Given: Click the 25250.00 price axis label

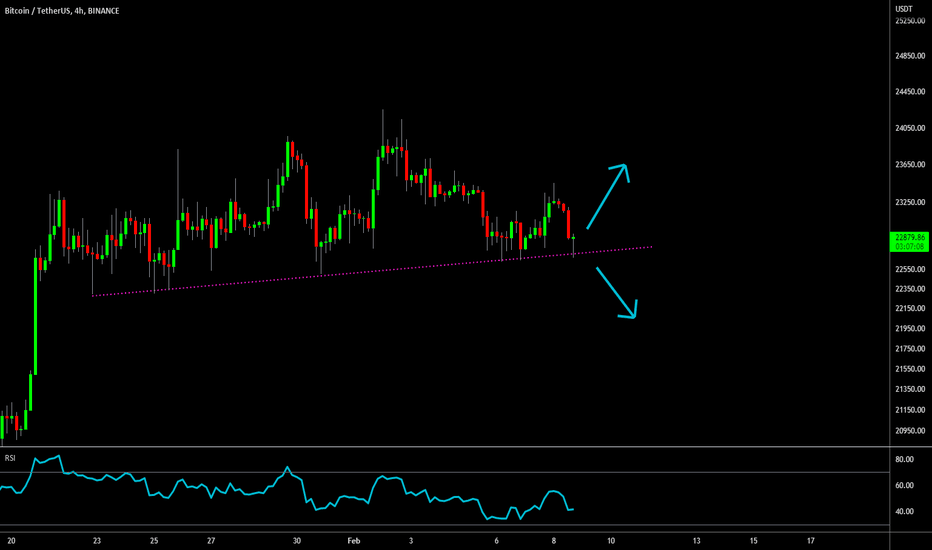Looking at the screenshot, I should tap(910, 21).
